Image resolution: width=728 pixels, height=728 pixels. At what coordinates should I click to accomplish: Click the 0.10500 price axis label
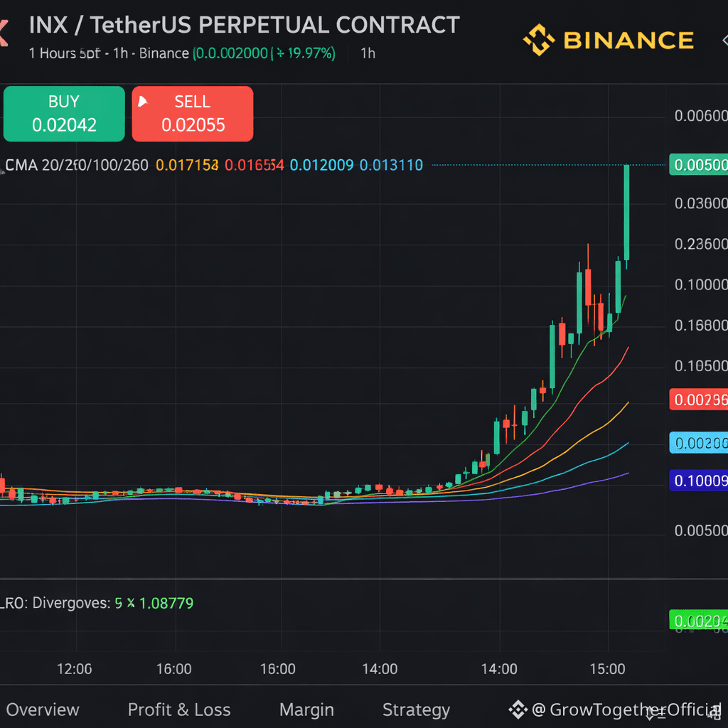click(x=700, y=366)
